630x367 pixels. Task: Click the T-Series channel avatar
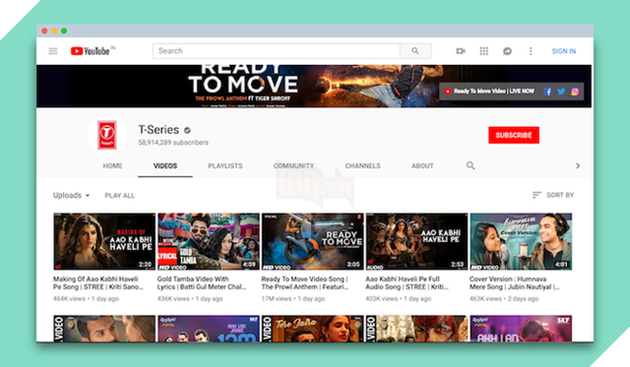pyautogui.click(x=107, y=135)
